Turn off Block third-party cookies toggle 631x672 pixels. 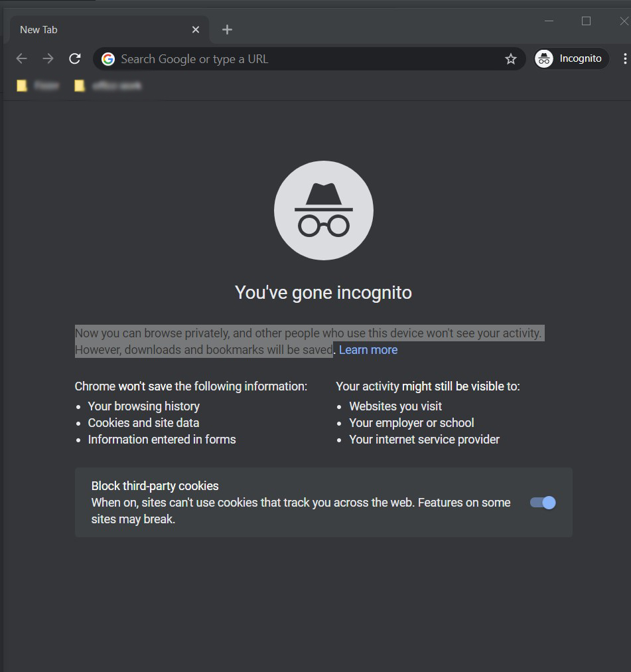pos(543,502)
